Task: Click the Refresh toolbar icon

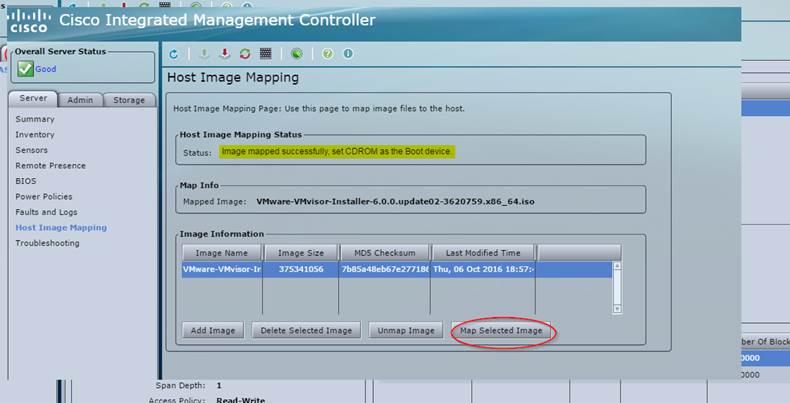Action: (x=174, y=54)
